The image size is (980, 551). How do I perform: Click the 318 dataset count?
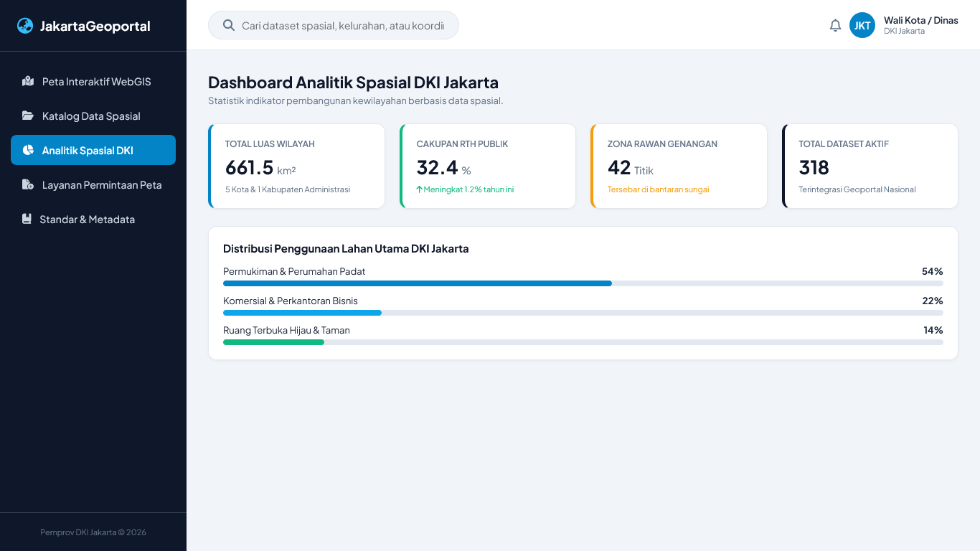click(x=814, y=167)
